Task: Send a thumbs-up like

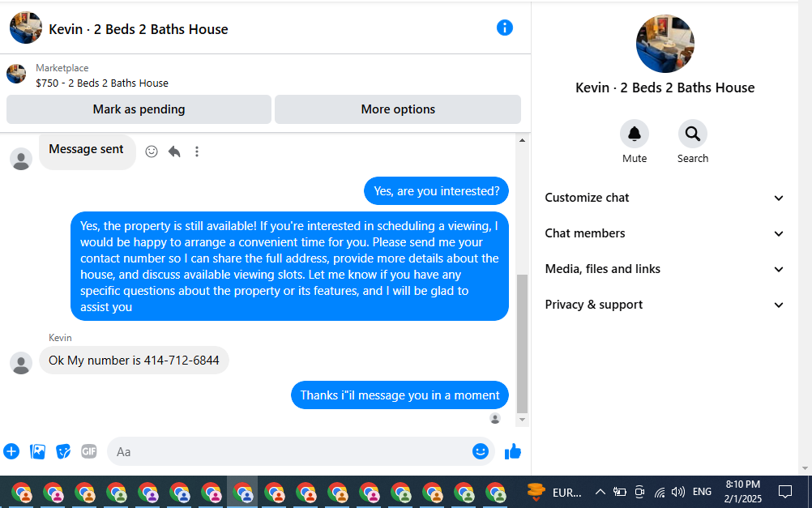Action: point(513,451)
